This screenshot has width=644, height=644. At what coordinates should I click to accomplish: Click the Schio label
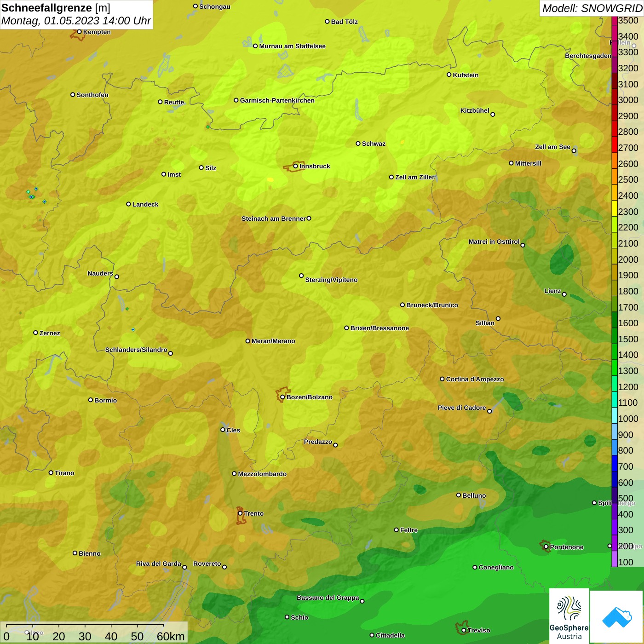point(299,617)
